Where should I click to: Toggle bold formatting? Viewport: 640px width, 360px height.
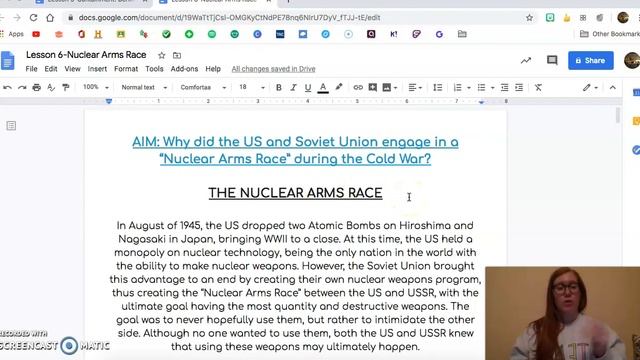pyautogui.click(x=279, y=87)
